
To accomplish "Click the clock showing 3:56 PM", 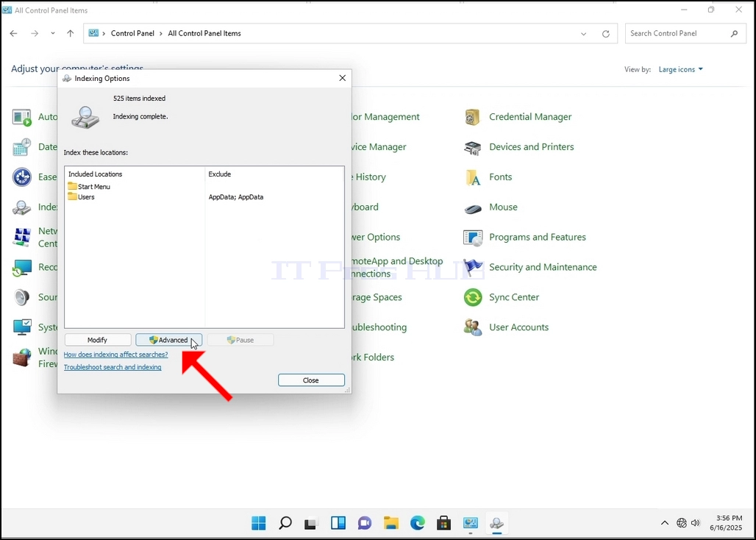I will point(729,519).
